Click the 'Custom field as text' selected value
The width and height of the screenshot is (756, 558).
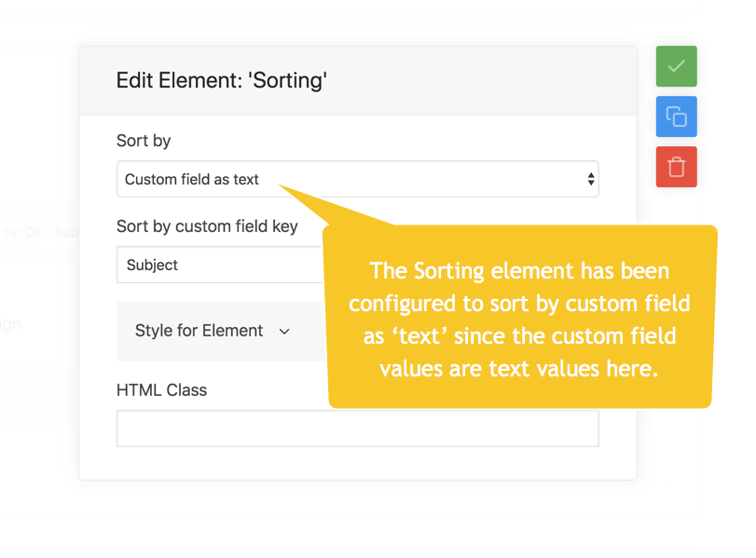pyautogui.click(x=192, y=179)
